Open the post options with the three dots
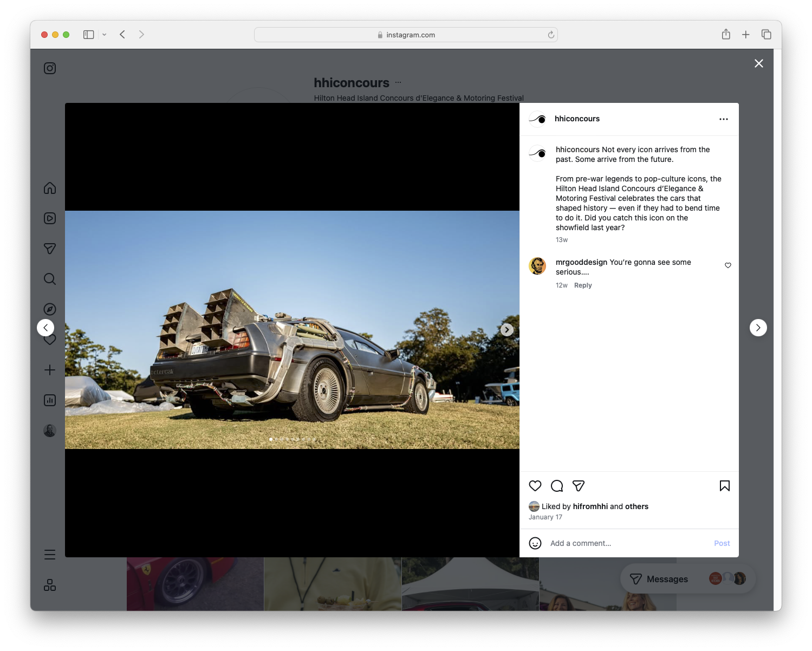Viewport: 812px width, 651px height. 724,119
